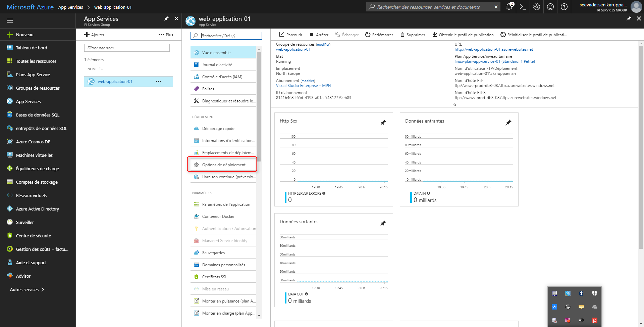This screenshot has height=327, width=644.
Task: Select Vue d'ensemble menu item
Action: pos(223,53)
